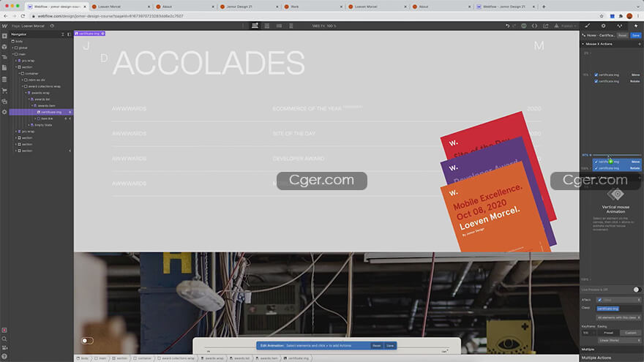644x362 pixels.
Task: Click Reset in the Edit Animation bar
Action: (376, 346)
